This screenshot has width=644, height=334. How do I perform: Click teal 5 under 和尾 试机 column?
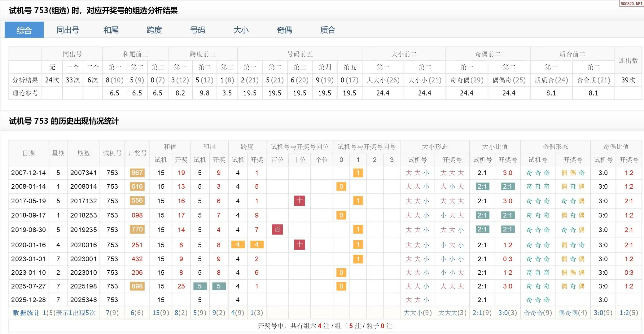tap(200, 286)
